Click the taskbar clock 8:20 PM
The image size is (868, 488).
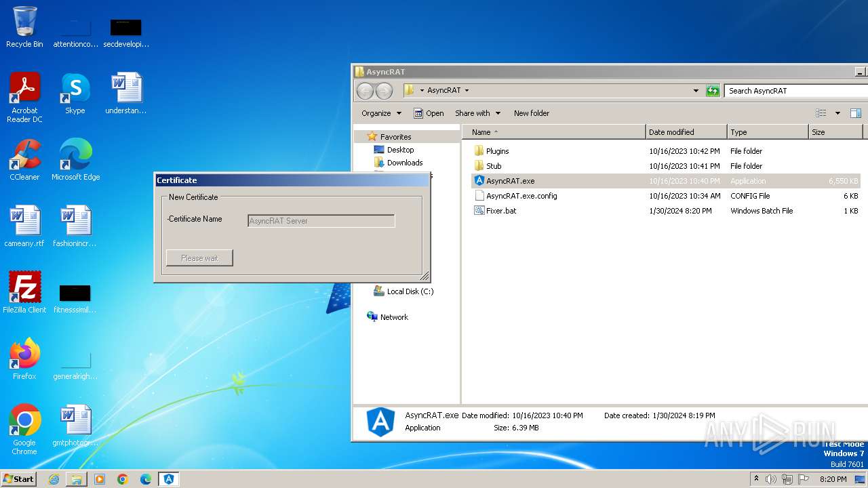pos(833,479)
